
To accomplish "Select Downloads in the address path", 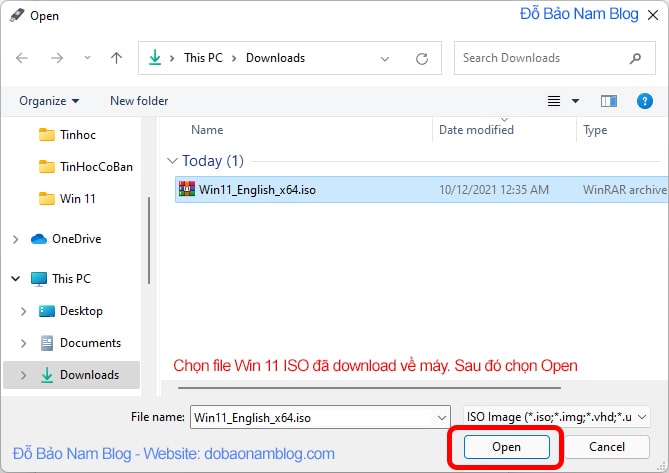I will pos(275,58).
